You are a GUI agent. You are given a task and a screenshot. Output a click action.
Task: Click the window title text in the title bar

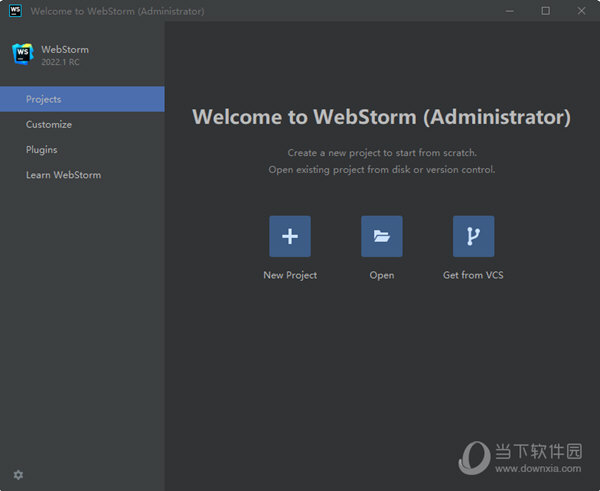pyautogui.click(x=117, y=11)
